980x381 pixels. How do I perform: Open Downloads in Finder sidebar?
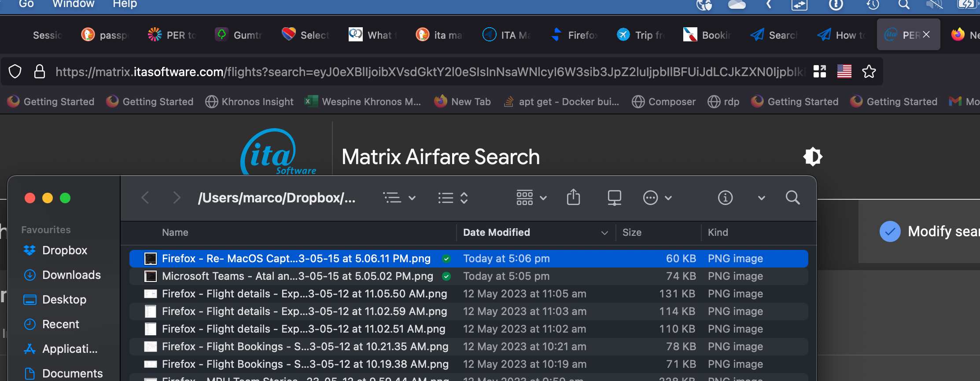click(62, 275)
